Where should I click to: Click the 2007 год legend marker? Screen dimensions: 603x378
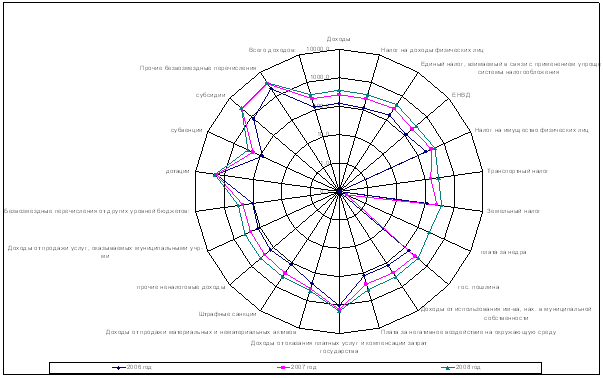point(283,368)
